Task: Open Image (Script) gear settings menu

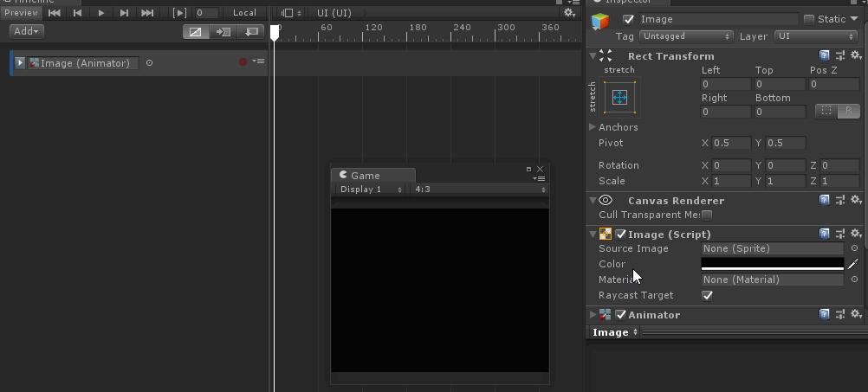Action: tap(857, 234)
